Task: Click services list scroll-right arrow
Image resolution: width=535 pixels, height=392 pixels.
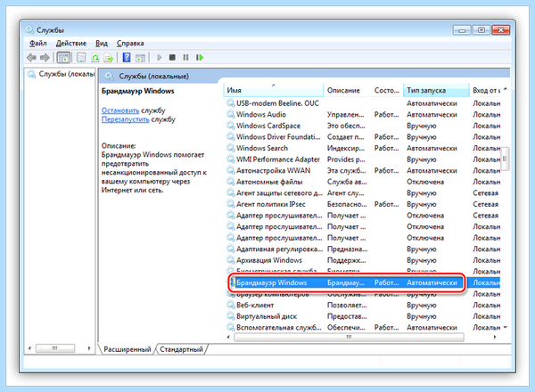Action: click(x=495, y=337)
